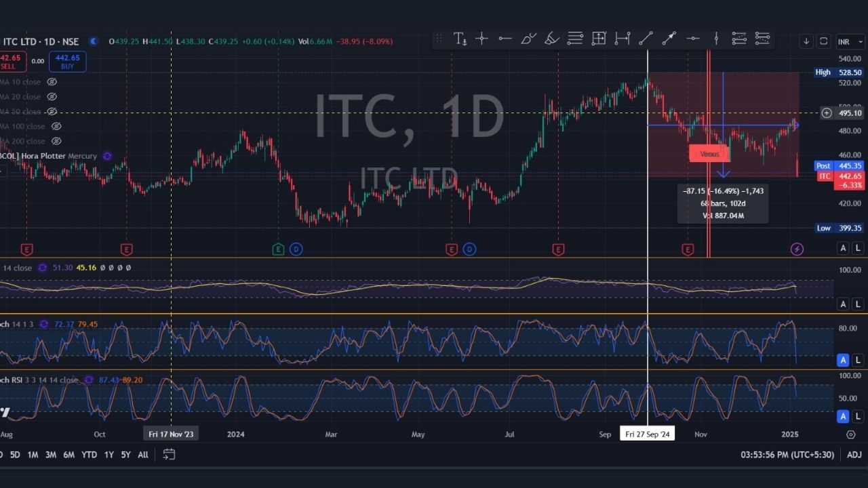Viewport: 868px width, 488px height.
Task: Switch to All date range
Action: point(143,455)
